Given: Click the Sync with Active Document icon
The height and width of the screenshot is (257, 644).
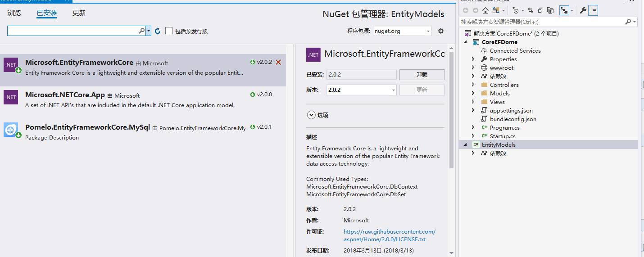Looking at the screenshot, I should pos(531,10).
